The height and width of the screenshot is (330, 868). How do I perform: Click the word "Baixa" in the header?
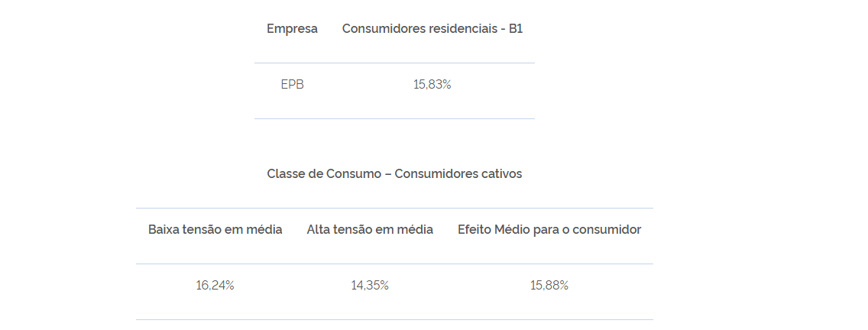[164, 229]
